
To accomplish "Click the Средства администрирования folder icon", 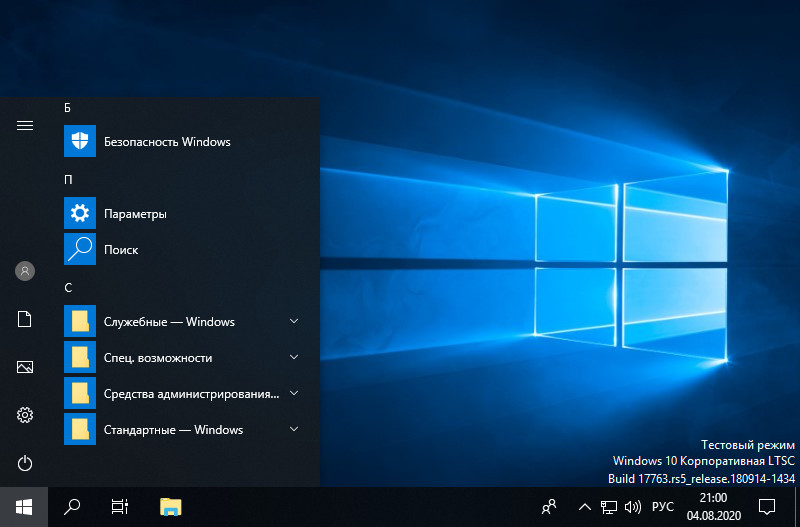I will pyautogui.click(x=80, y=393).
